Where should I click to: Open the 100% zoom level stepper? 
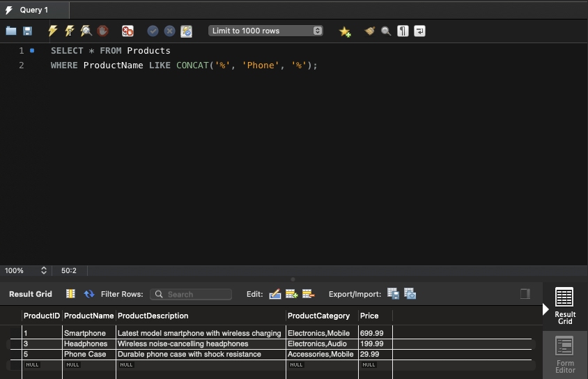tap(44, 270)
